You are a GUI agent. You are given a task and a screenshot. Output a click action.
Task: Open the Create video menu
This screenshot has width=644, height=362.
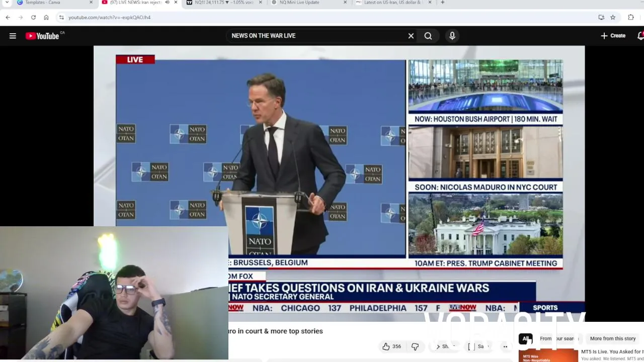coord(613,36)
